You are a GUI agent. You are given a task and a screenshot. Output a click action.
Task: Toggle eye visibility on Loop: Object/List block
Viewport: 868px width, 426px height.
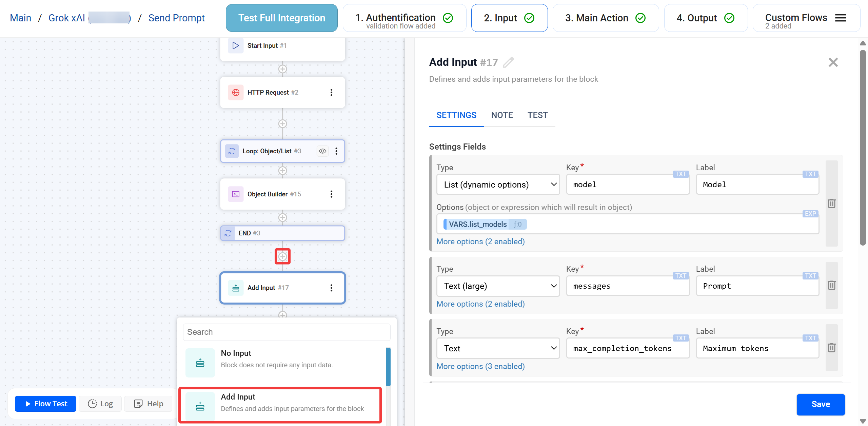322,151
